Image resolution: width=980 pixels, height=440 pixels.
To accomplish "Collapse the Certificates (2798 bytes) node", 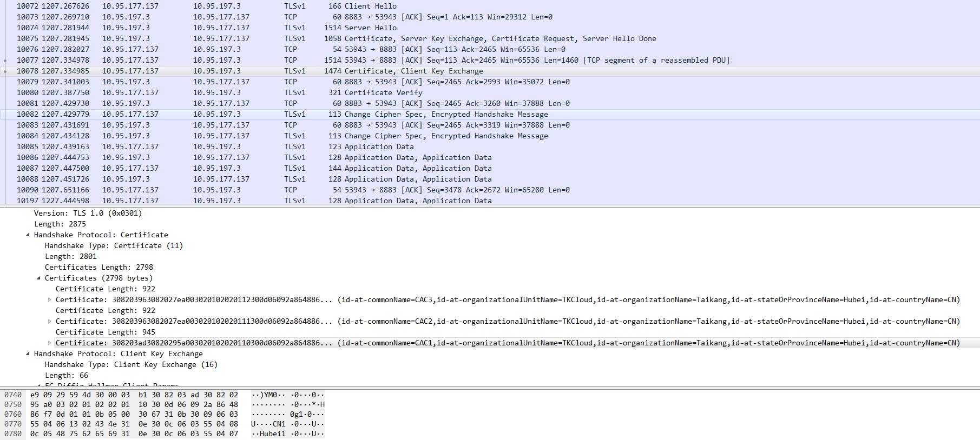I will point(39,278).
